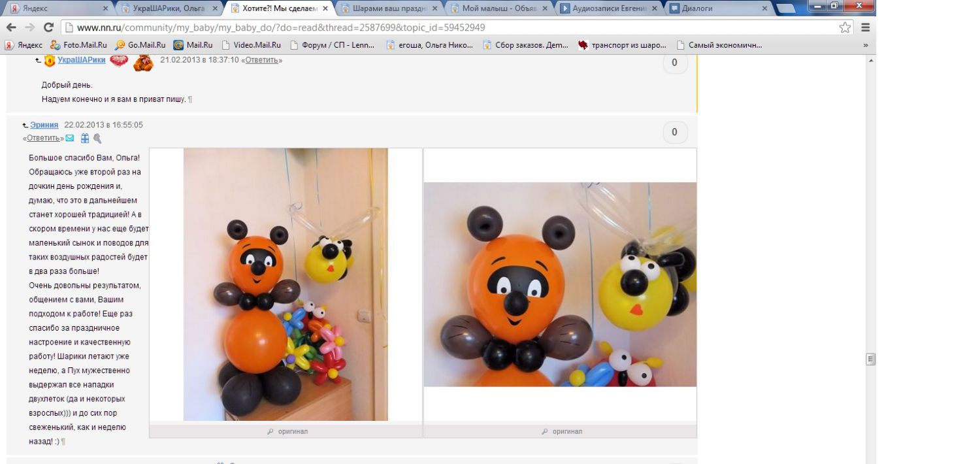This screenshot has height=464, width=980.
Task: Click the browser forward arrow
Action: (x=29, y=27)
